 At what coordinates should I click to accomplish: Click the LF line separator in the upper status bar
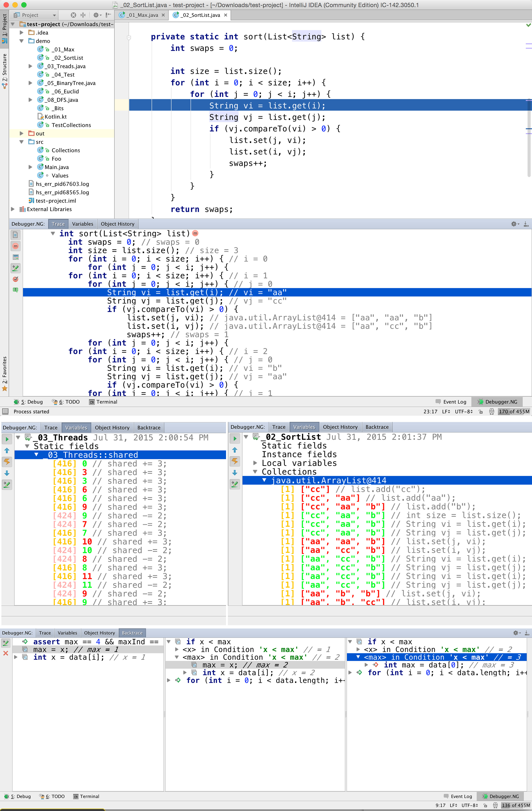tap(446, 412)
